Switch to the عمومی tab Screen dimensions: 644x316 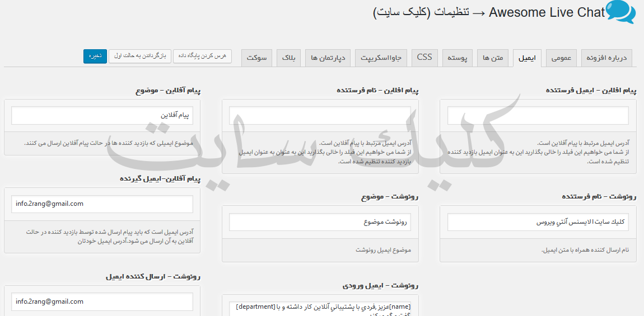[561, 58]
